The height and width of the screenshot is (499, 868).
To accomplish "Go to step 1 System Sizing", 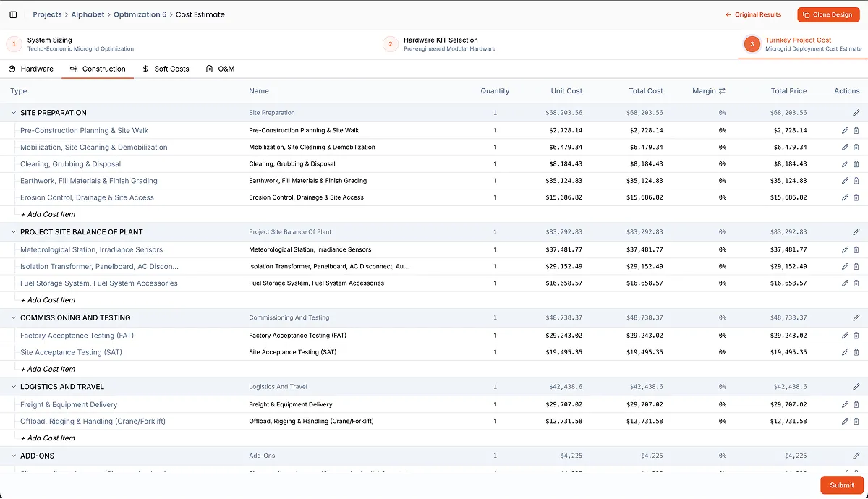I will tap(70, 44).
